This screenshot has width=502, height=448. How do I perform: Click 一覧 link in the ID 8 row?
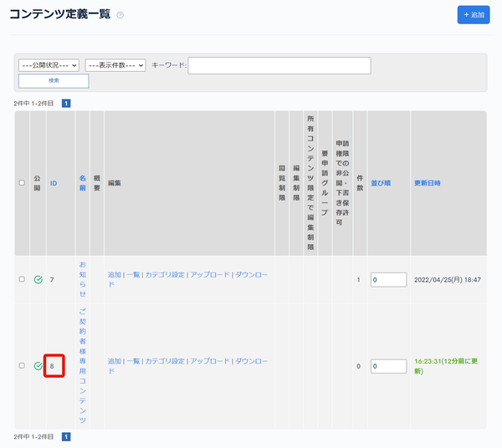(133, 361)
